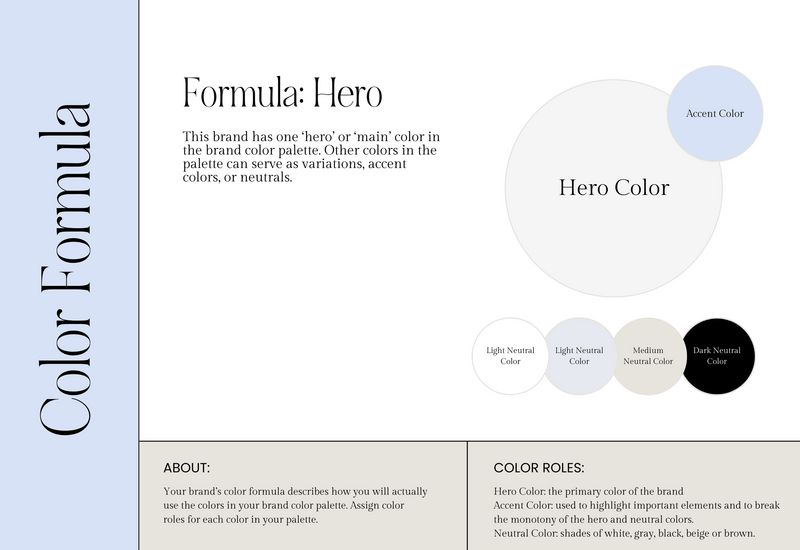800x550 pixels.
Task: Select the pale blue Light Neutral Color swatch
Action: 579,356
